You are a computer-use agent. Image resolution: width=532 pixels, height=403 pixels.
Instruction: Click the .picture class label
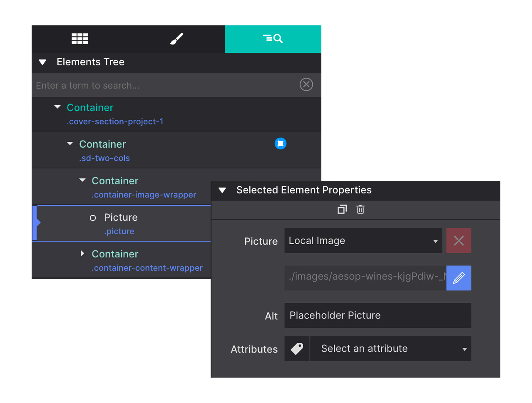tap(119, 231)
